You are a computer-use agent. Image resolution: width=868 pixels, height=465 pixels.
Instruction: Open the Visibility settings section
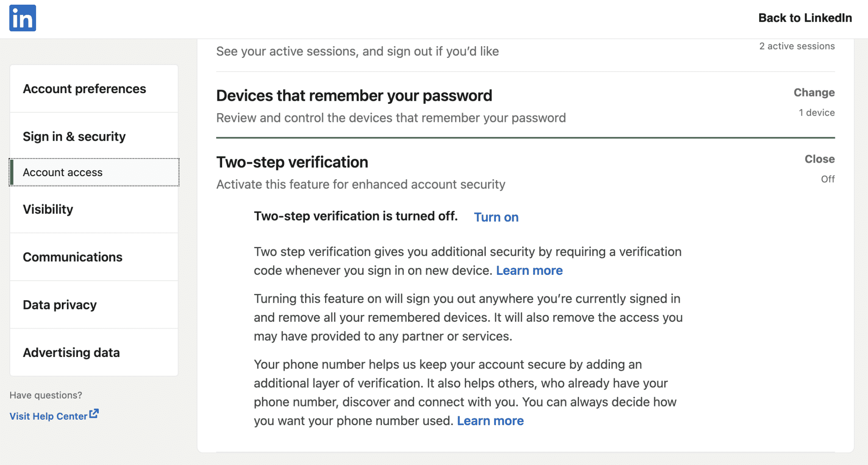(94, 209)
